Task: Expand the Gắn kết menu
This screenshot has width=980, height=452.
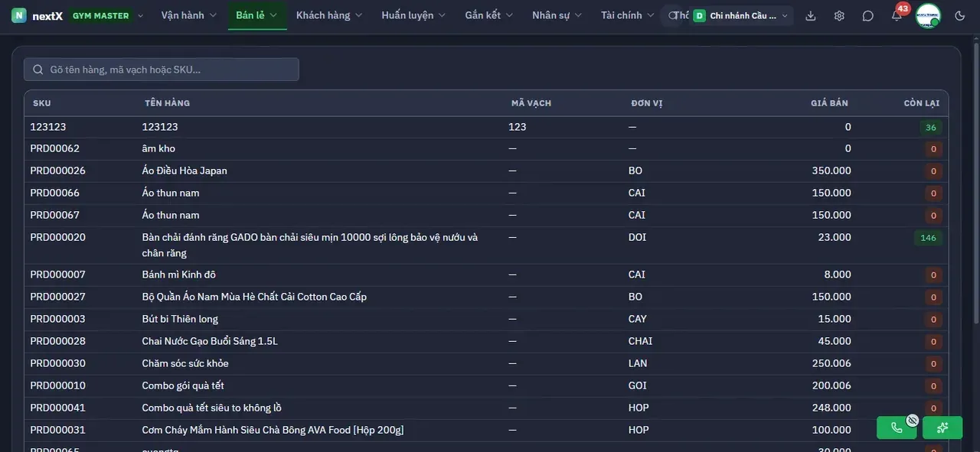Action: [x=489, y=15]
